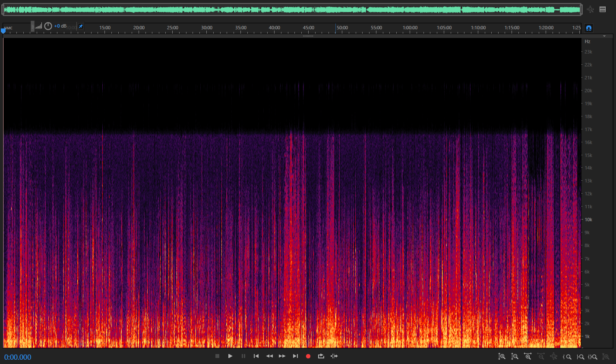Image resolution: width=616 pixels, height=364 pixels.
Task: Move playhead to previous marker
Action: [256, 356]
